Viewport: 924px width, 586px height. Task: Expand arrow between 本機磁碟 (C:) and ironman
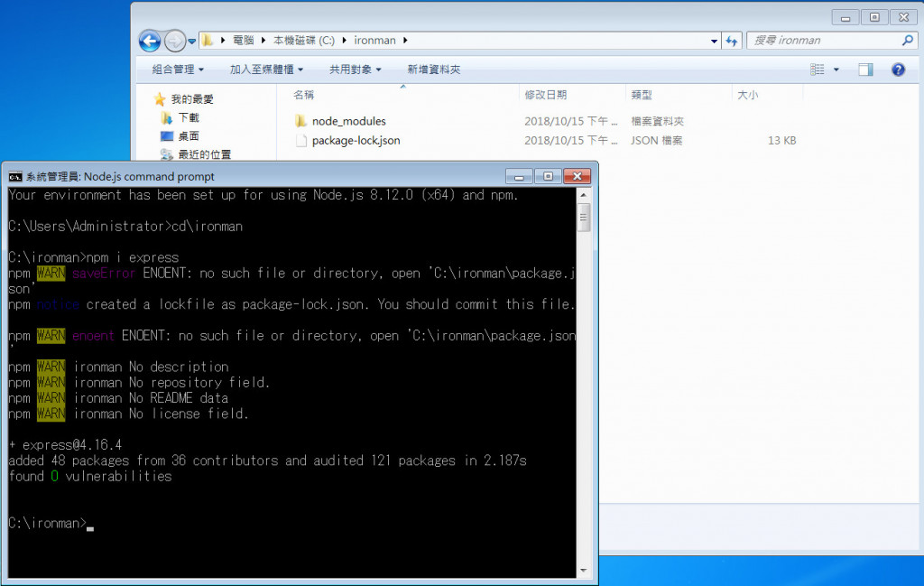344,40
